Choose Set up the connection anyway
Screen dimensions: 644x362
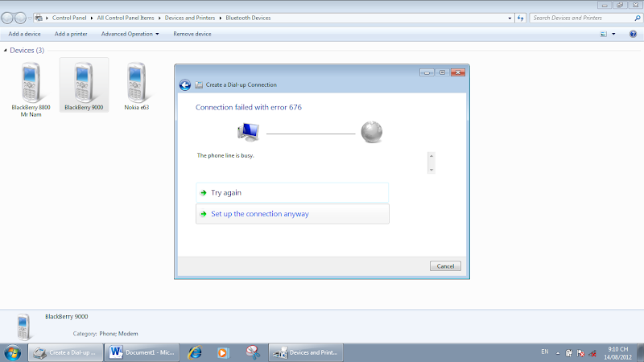292,214
